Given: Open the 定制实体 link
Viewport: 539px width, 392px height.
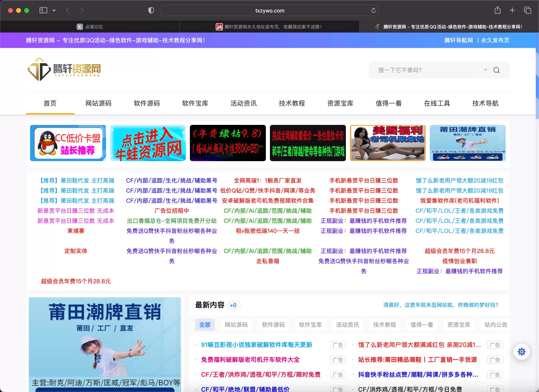Looking at the screenshot, I should [76, 251].
